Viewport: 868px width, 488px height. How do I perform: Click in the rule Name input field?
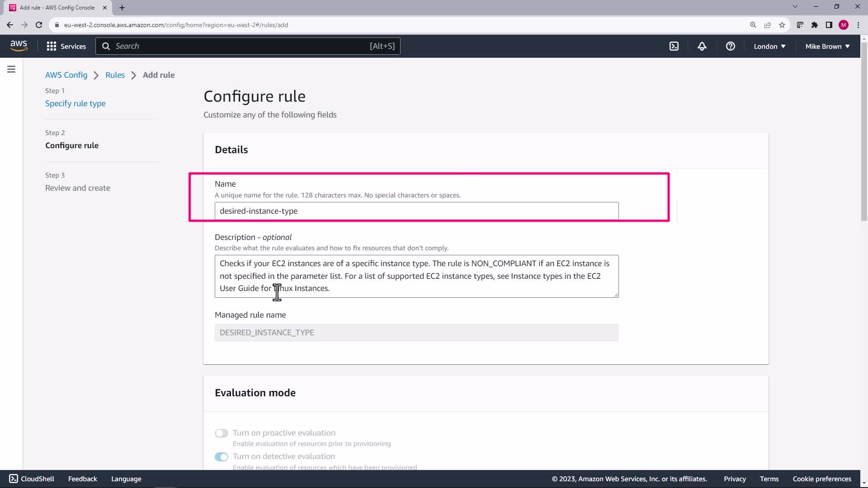[416, 211]
